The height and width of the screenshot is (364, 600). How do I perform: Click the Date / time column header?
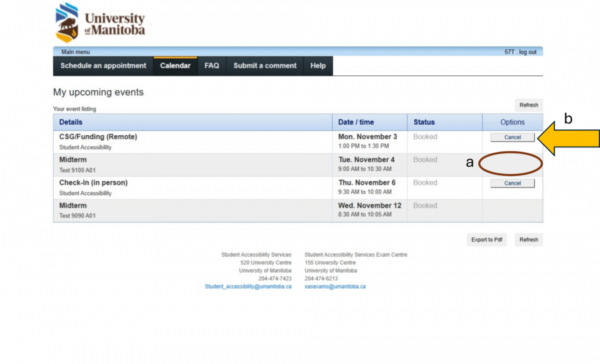(356, 122)
